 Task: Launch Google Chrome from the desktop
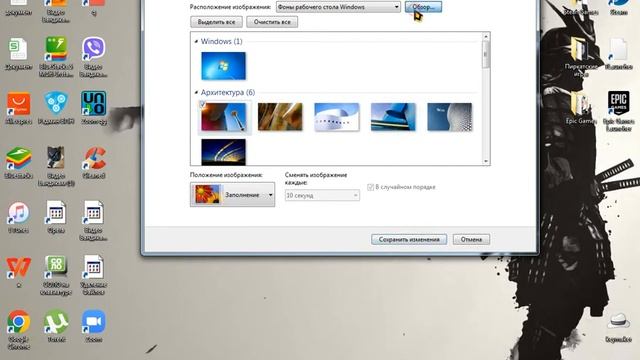(18, 322)
